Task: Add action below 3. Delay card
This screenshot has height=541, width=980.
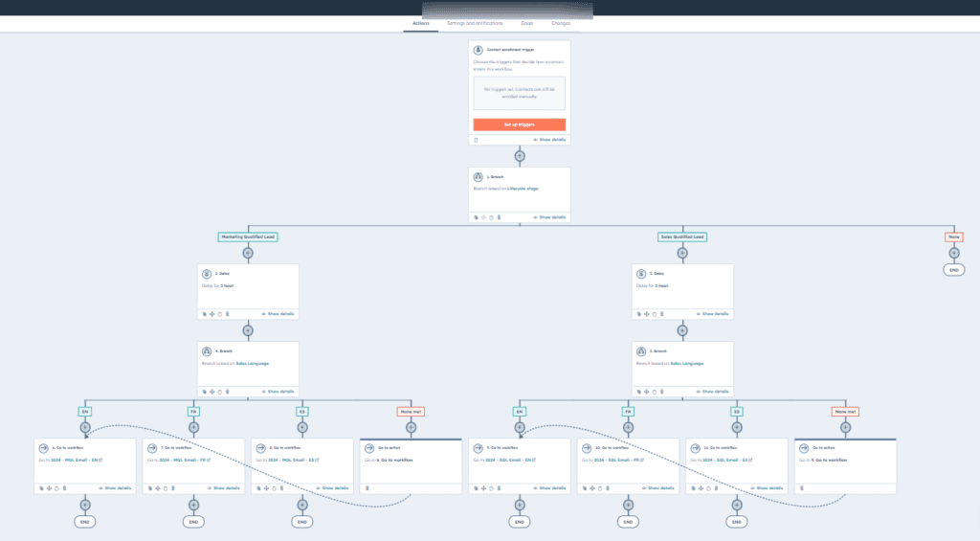Action: click(682, 331)
